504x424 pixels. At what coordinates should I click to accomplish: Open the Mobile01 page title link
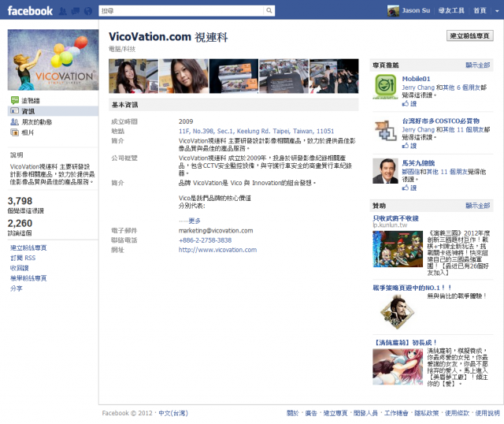pyautogui.click(x=416, y=79)
